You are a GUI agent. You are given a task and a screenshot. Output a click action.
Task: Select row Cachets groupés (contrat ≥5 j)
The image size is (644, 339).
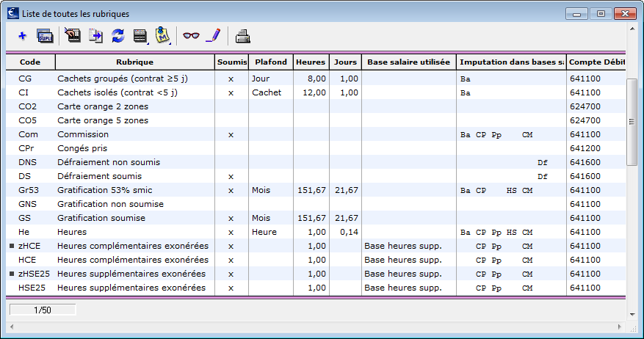pos(316,79)
